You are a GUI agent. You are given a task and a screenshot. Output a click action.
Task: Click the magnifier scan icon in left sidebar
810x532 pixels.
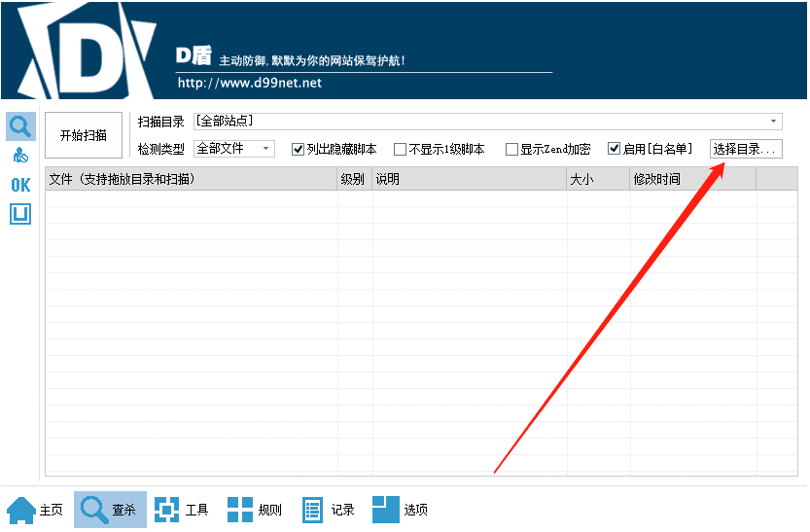click(x=20, y=125)
